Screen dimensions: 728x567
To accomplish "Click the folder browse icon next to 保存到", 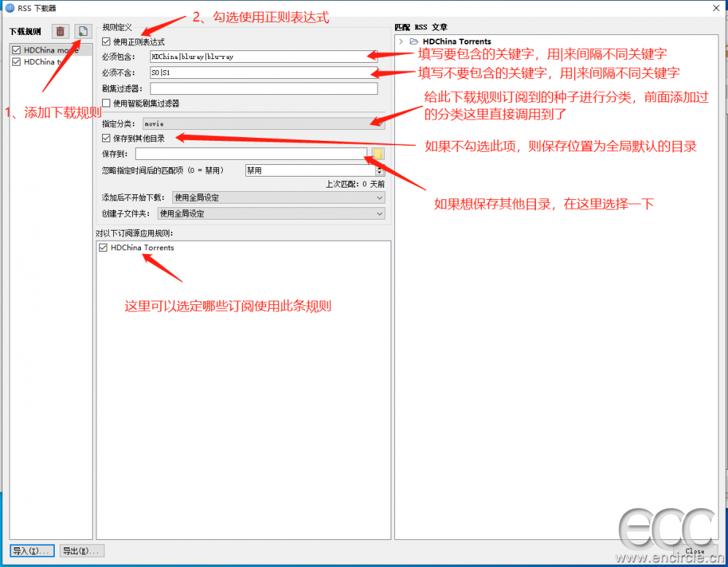I will coord(378,153).
